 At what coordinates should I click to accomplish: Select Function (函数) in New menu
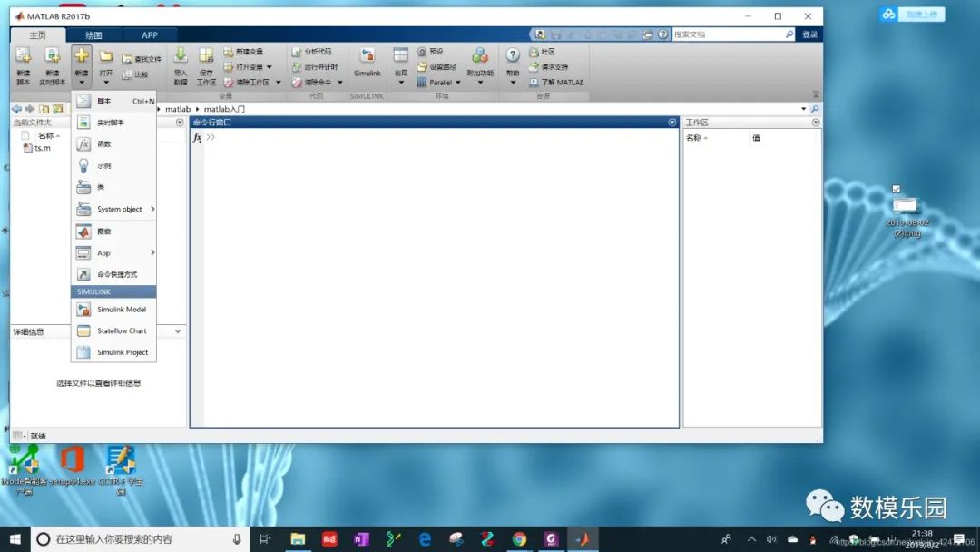[x=113, y=143]
